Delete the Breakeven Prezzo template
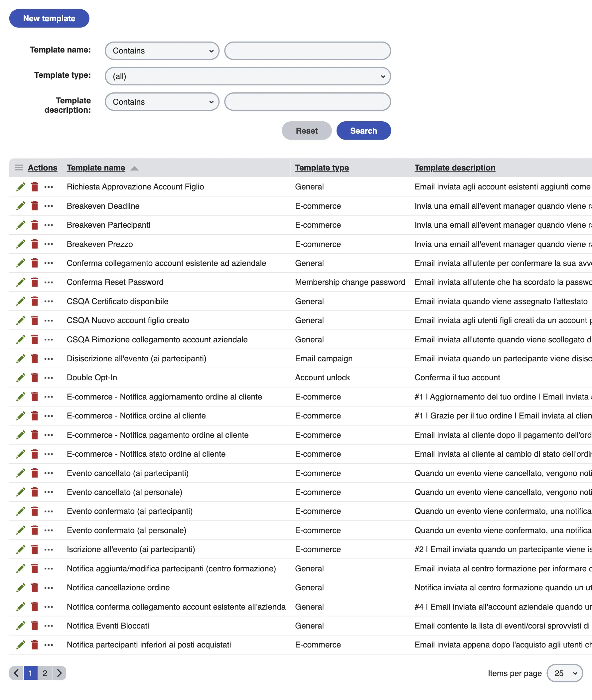 pyautogui.click(x=35, y=244)
